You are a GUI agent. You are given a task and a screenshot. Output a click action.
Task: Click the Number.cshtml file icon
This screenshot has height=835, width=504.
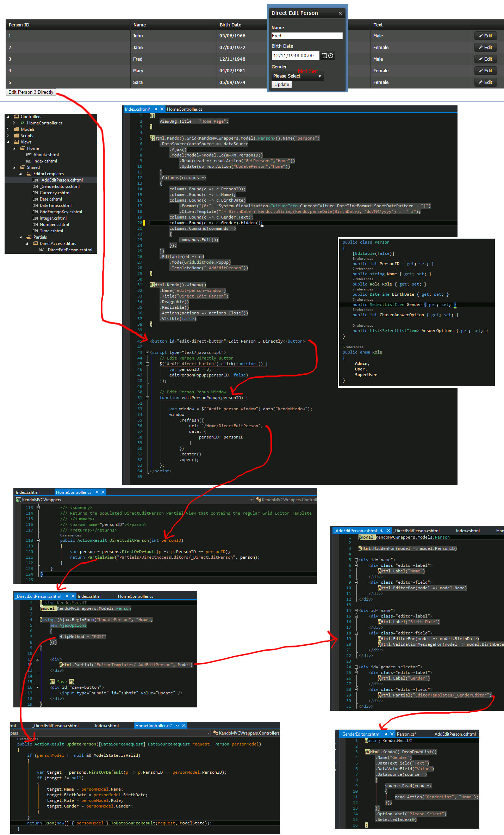(x=35, y=225)
